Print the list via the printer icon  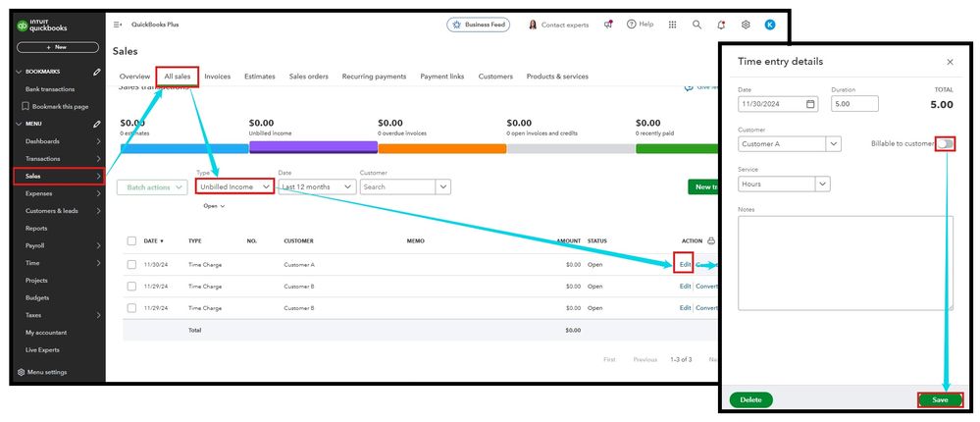711,240
